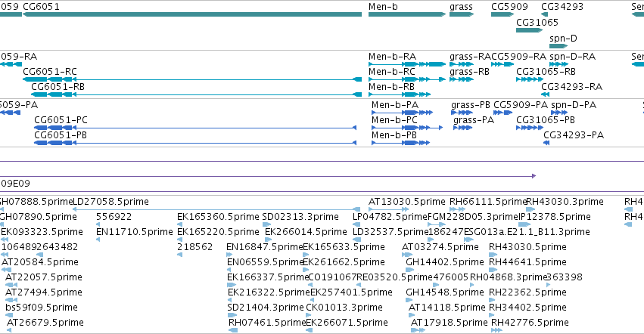Click EST LD27058.5prime label
644x334 pixels.
pos(110,202)
